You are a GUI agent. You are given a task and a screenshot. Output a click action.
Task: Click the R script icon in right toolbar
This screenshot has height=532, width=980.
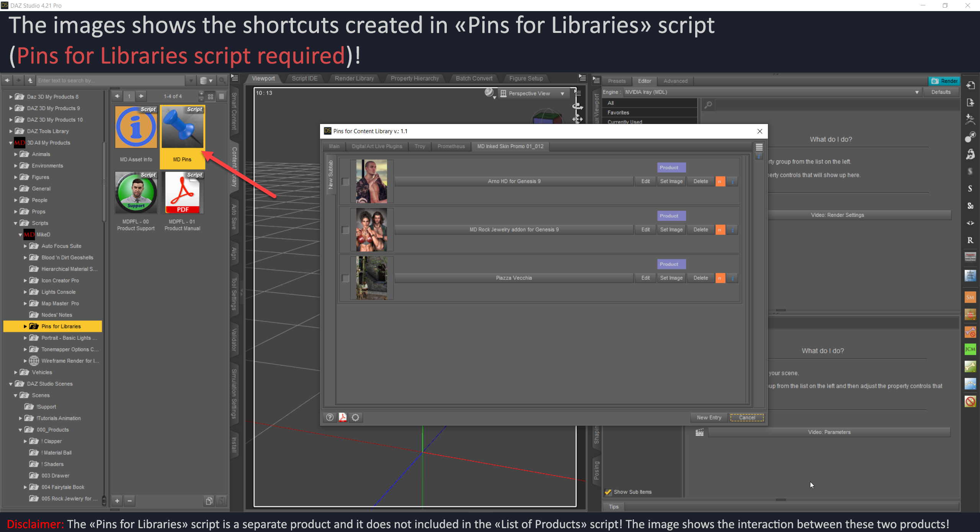tap(970, 240)
